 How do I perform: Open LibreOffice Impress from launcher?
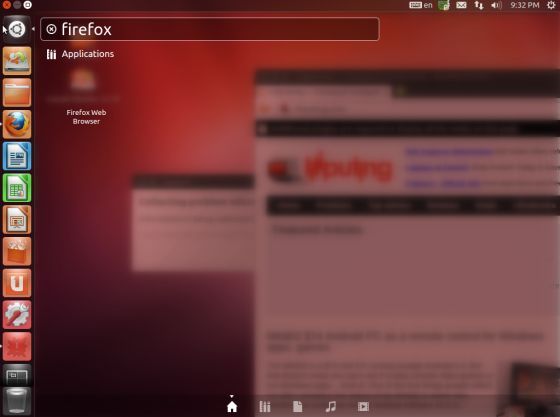[17, 220]
